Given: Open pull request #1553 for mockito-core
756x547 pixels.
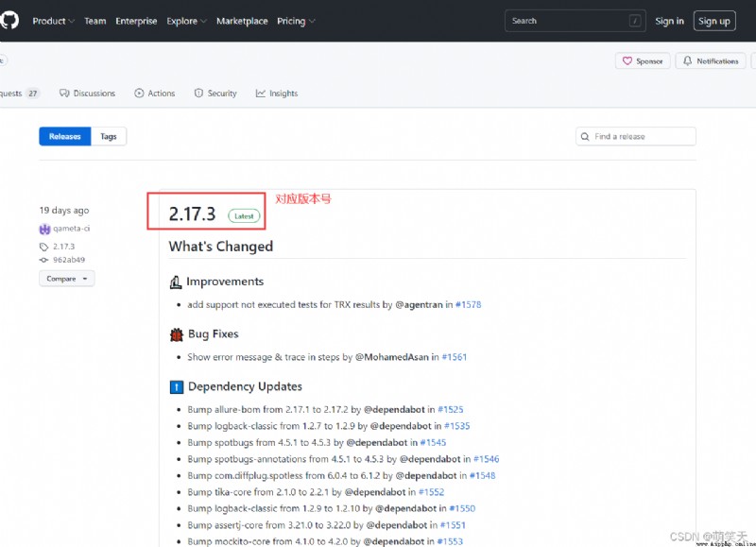Looking at the screenshot, I should pos(450,541).
